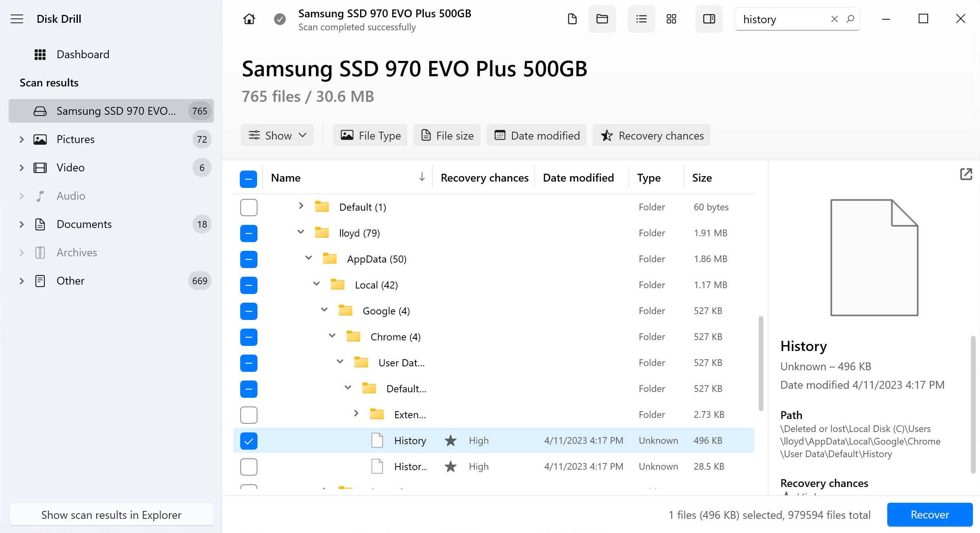This screenshot has width=980, height=533.
Task: Click the large file preview thumbnail
Action: (874, 257)
